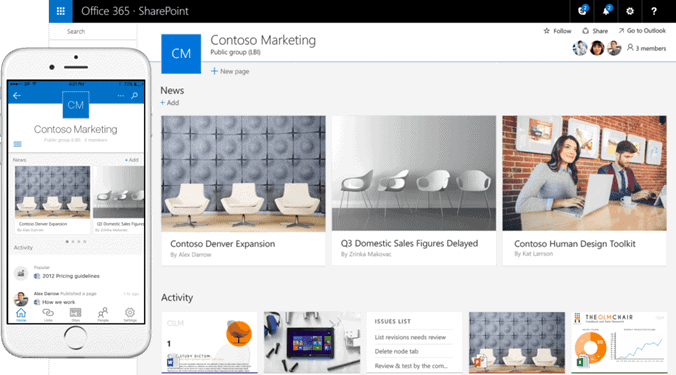Share the site
Viewport: 676px width, 375px height.
(x=595, y=31)
